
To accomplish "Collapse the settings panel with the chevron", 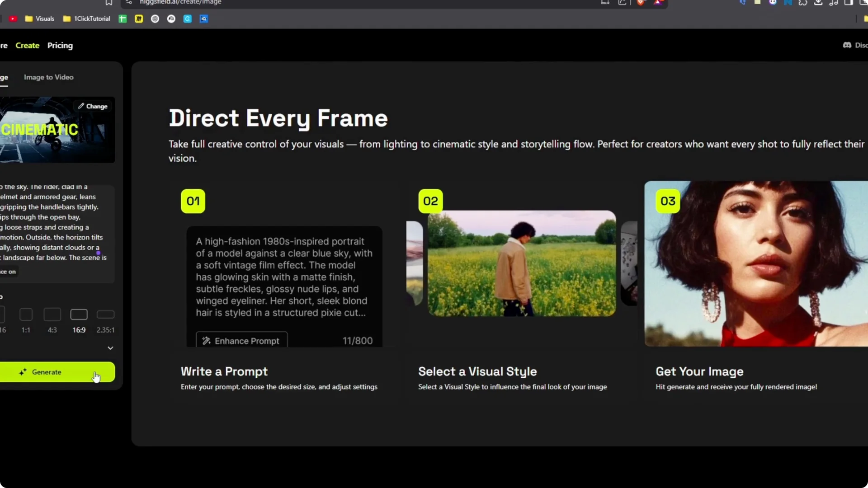I will [x=110, y=348].
